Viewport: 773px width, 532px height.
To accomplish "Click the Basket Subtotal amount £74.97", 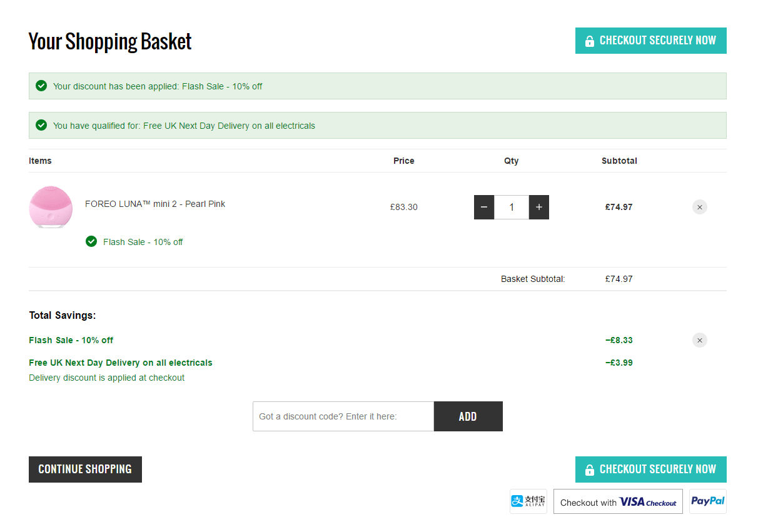I will (x=619, y=279).
